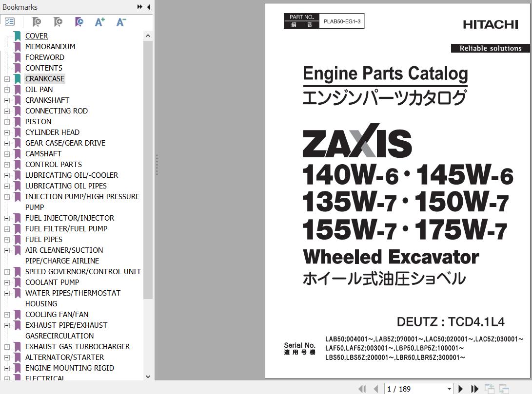Screen dimensions: 532x394
Task: Open the FOREWORD bookmark
Action: (45, 57)
